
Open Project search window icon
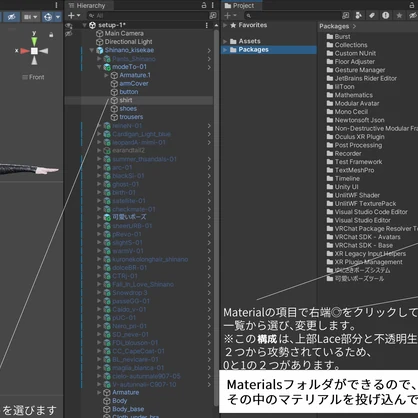[x=346, y=15]
